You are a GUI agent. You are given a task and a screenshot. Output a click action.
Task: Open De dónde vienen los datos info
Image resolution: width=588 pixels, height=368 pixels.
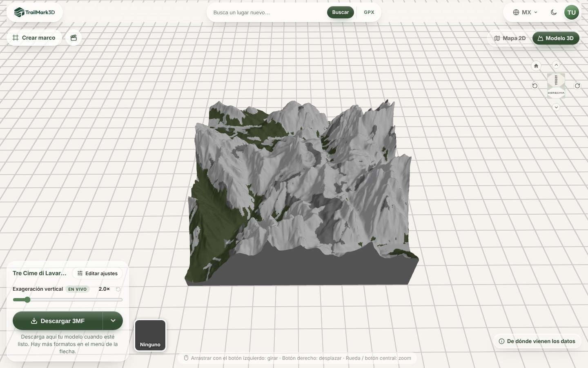(537, 341)
